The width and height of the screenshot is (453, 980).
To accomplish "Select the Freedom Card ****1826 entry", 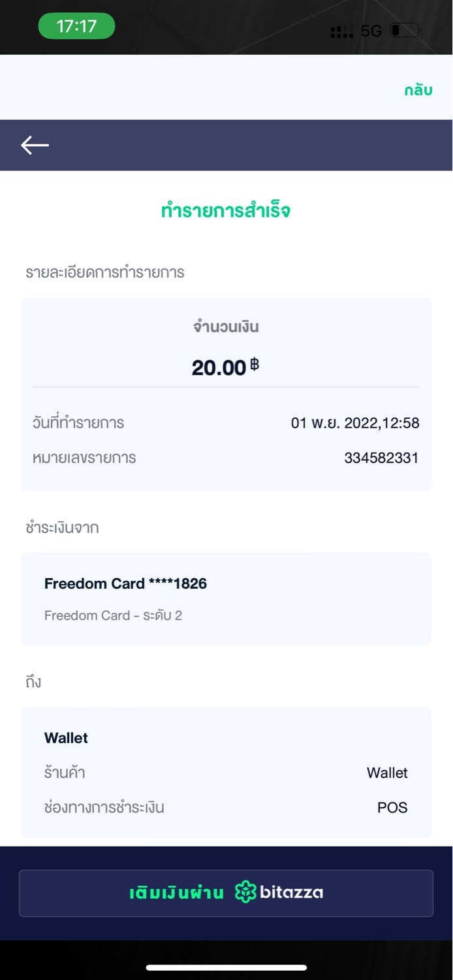I will 226,598.
